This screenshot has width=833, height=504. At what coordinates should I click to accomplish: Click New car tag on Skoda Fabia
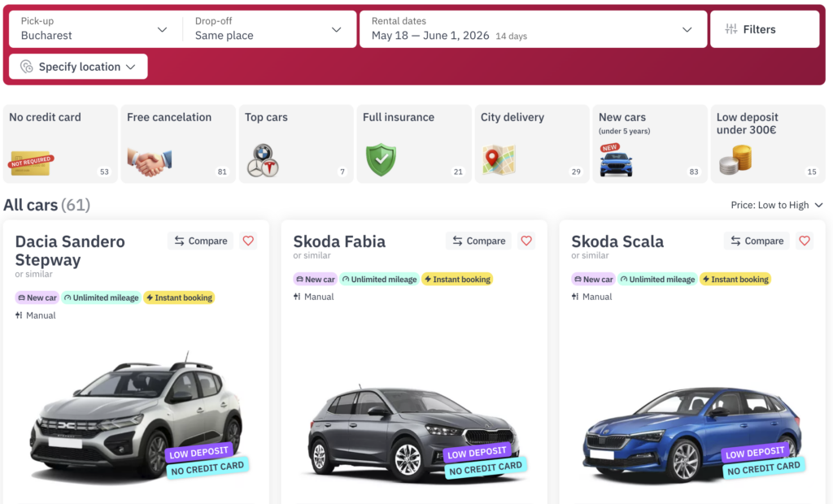[315, 279]
